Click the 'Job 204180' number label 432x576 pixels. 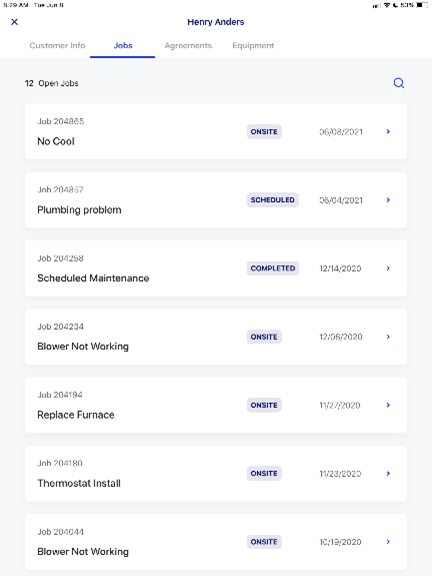60,463
